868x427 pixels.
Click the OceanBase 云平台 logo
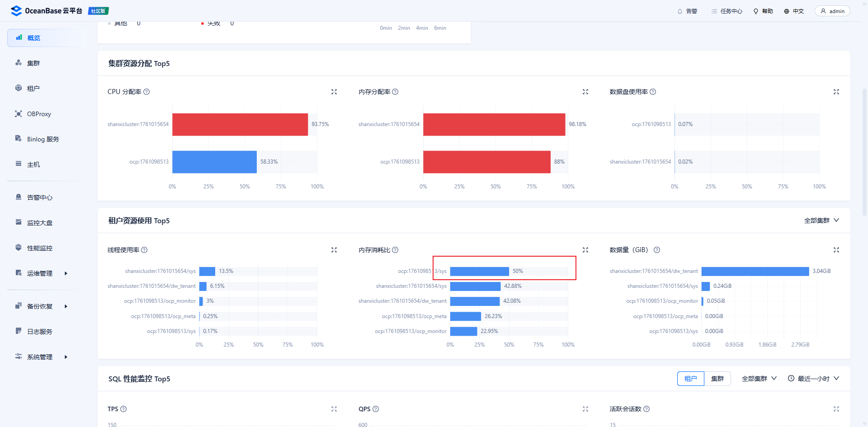click(x=47, y=11)
